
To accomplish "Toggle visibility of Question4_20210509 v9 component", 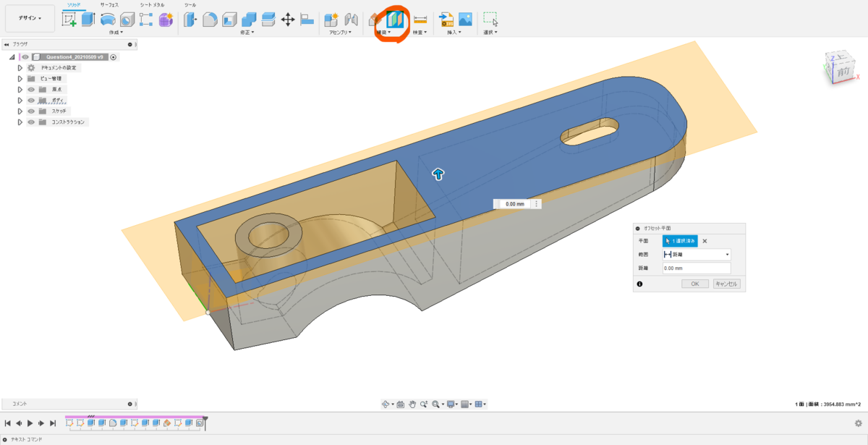I will [25, 56].
